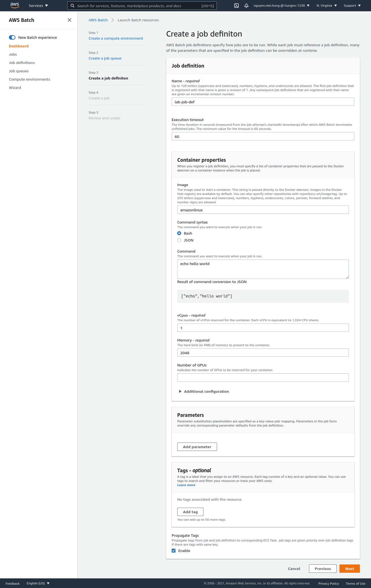Click the search magnifier icon
Viewport: 371px width, 588px height.
73,5
